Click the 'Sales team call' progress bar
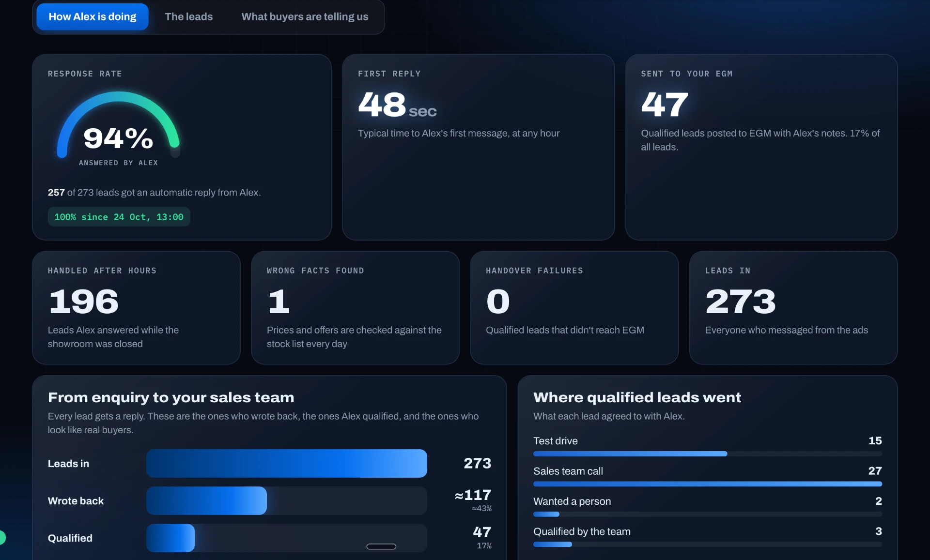The image size is (930, 560). point(708,484)
